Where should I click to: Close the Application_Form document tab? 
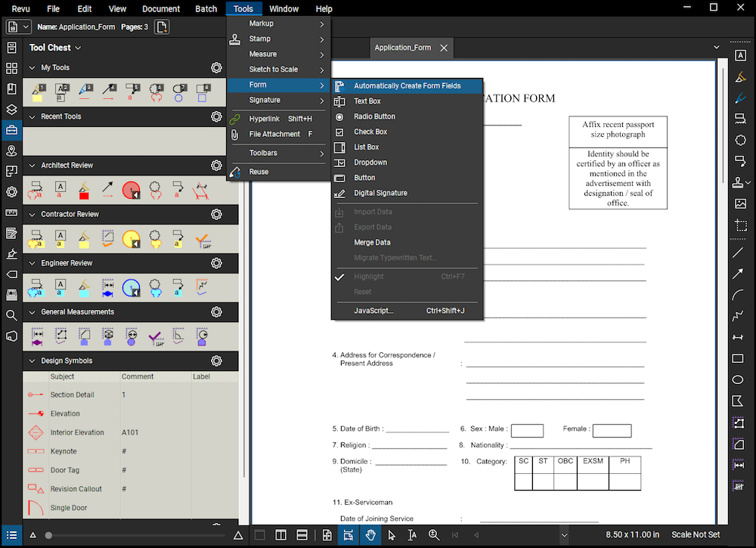[x=444, y=47]
